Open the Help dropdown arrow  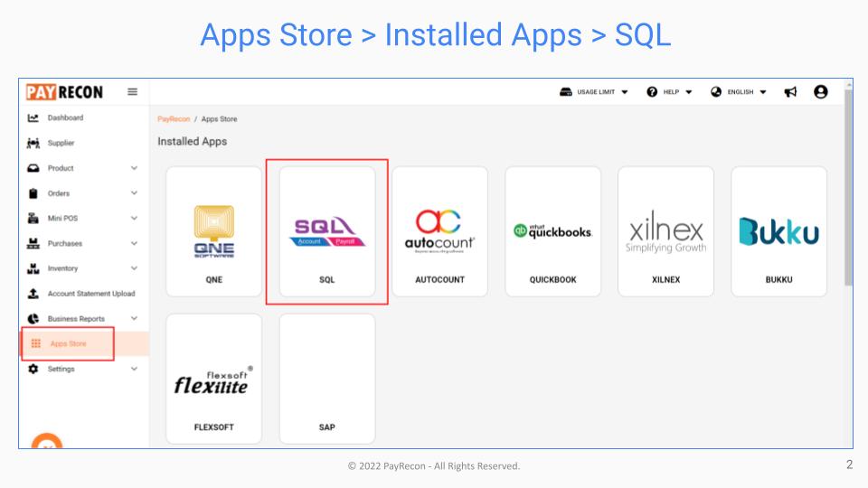pyautogui.click(x=689, y=92)
